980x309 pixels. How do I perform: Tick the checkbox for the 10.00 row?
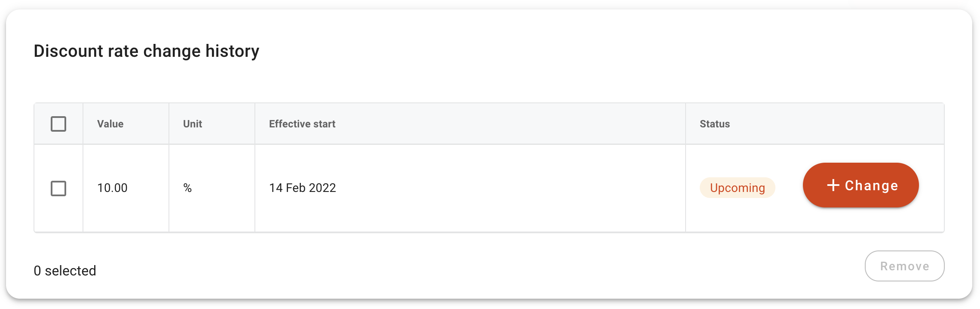58,188
